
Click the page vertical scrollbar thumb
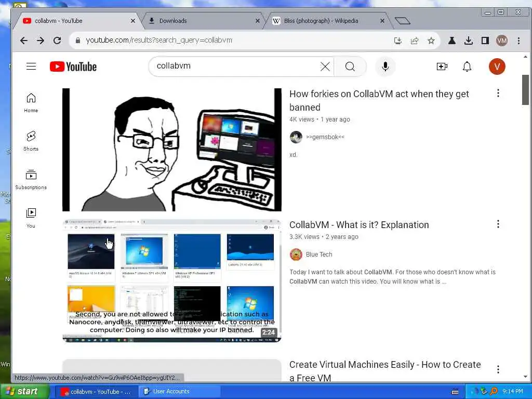point(525,90)
